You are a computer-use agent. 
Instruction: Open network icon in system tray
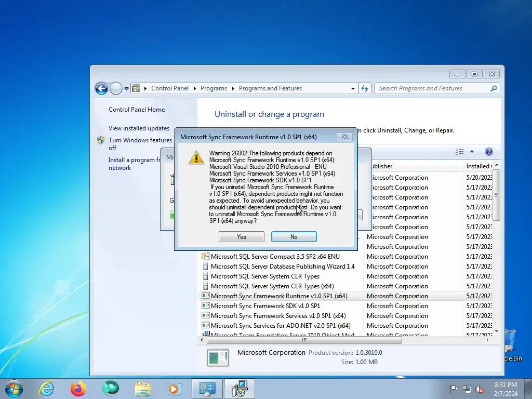tap(467, 389)
